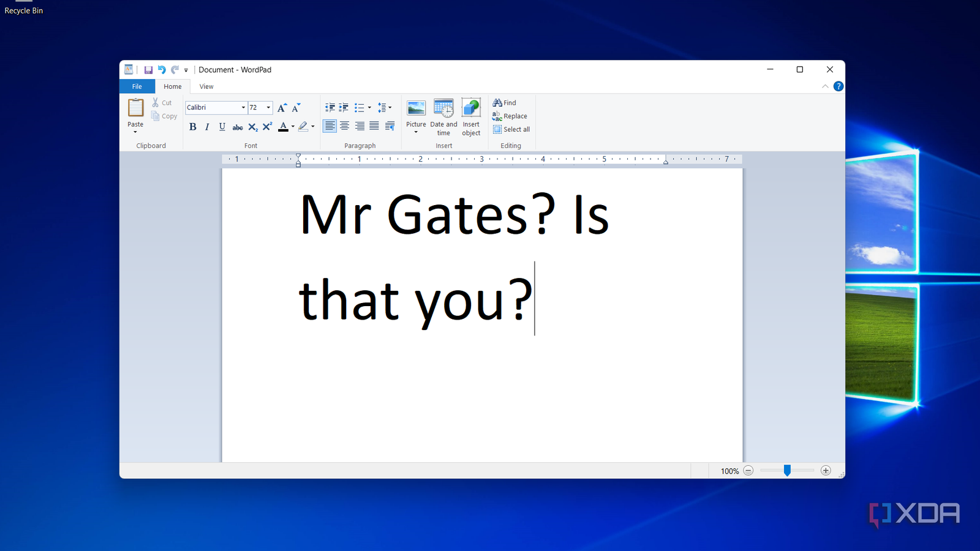This screenshot has height=551, width=980.
Task: Apply strikethrough to the text
Action: (237, 127)
